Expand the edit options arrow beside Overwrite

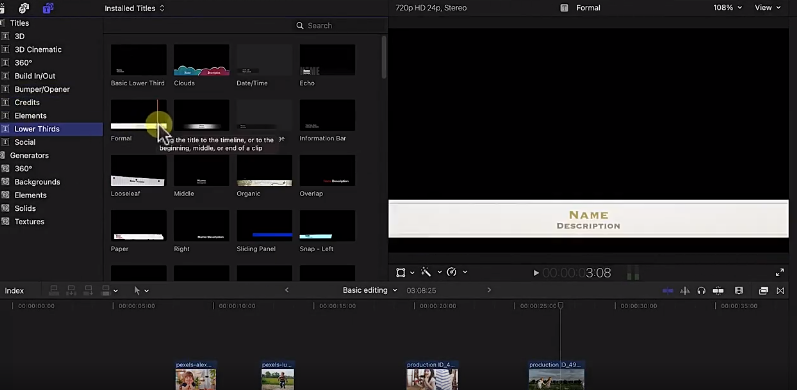click(x=116, y=291)
